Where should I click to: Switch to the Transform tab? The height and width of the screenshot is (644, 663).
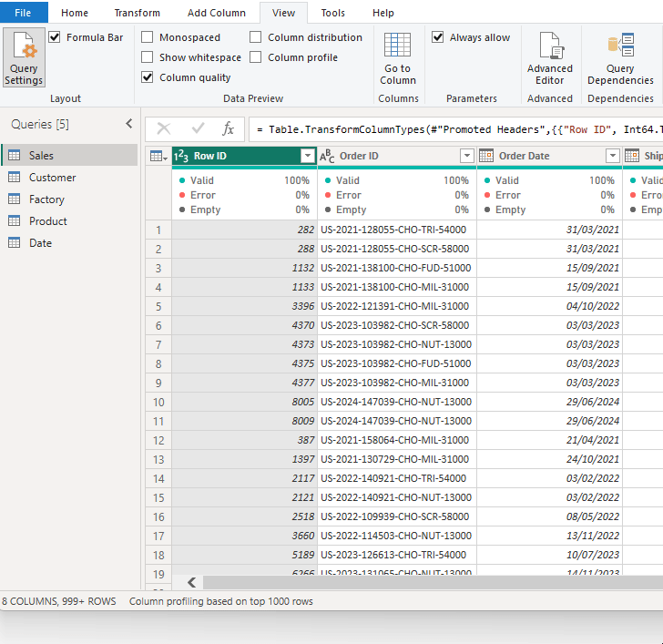pos(137,13)
